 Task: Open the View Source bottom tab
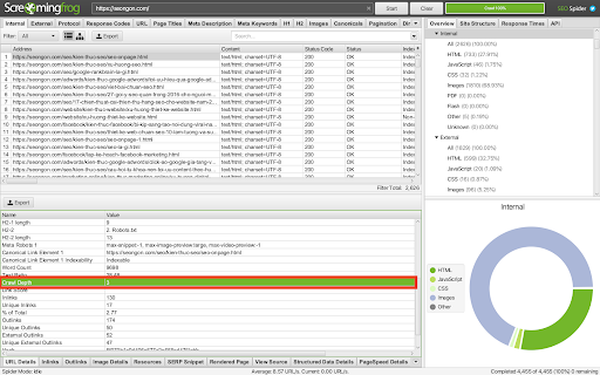coord(271,362)
